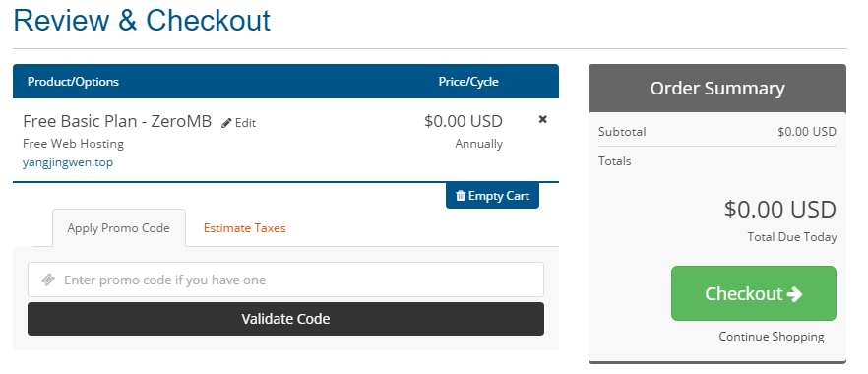This screenshot has height=374, width=868.
Task: Click the trash icon on Empty Cart
Action: click(x=461, y=196)
